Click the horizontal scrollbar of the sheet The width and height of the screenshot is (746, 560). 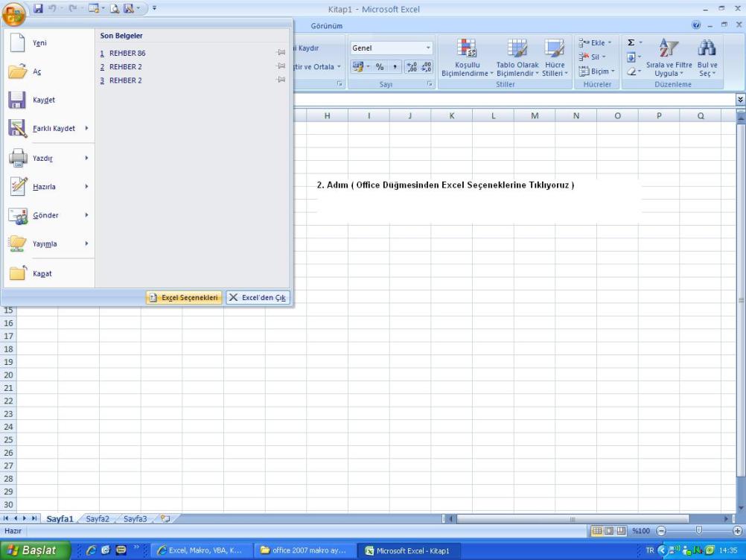[573, 518]
